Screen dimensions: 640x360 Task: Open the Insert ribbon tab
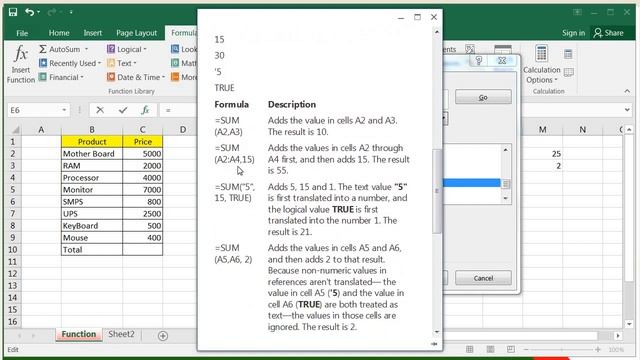(x=93, y=33)
